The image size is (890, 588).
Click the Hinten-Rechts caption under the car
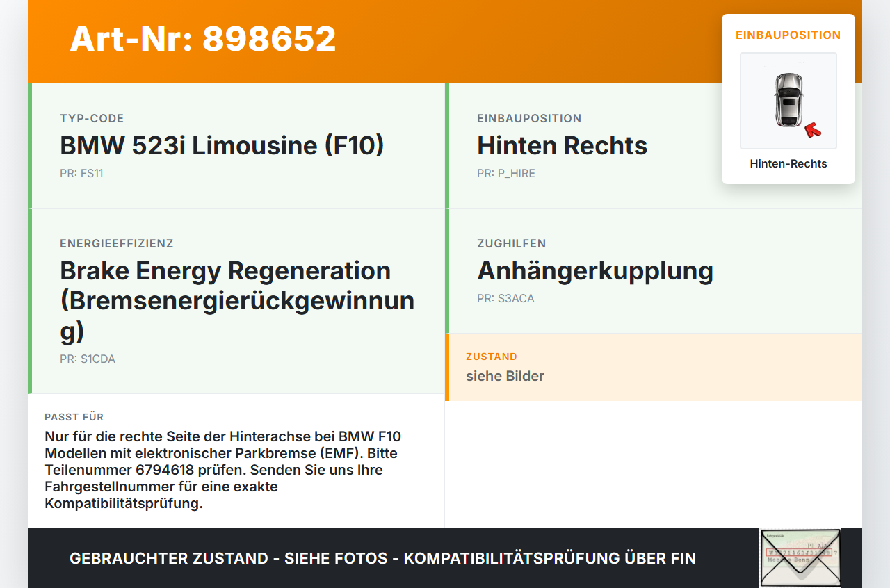[788, 164]
